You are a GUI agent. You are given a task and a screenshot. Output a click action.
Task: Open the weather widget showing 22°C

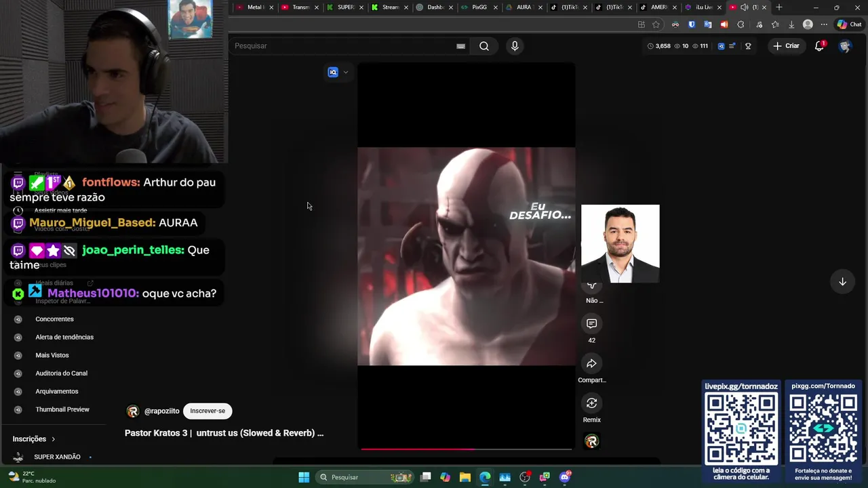32,477
